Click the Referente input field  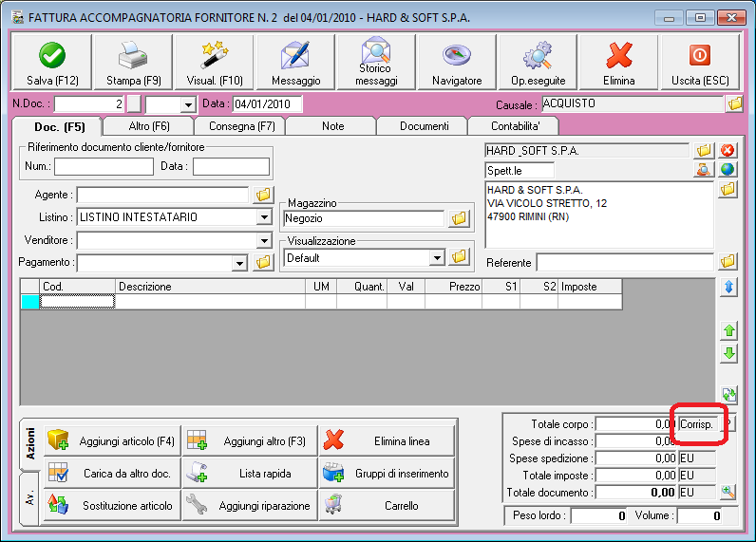(624, 262)
